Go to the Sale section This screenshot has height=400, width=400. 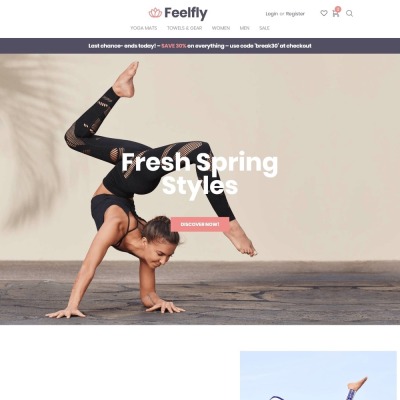click(264, 28)
